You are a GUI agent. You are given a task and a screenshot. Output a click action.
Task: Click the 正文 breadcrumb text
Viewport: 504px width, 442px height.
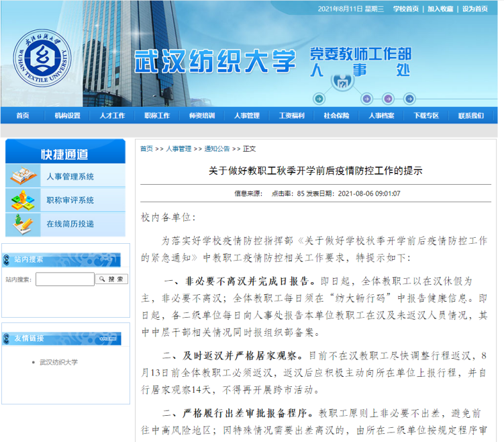249,148
